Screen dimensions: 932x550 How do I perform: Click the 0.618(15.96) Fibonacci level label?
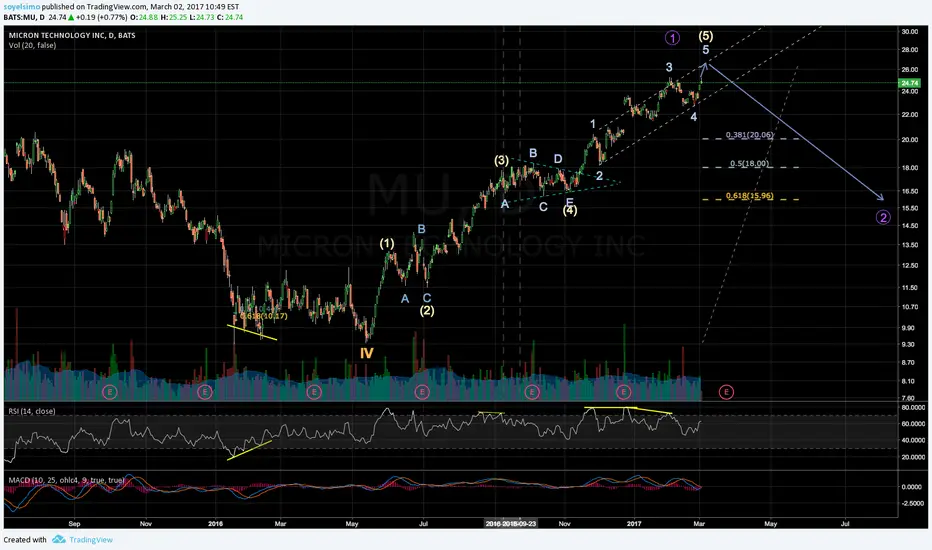point(750,196)
